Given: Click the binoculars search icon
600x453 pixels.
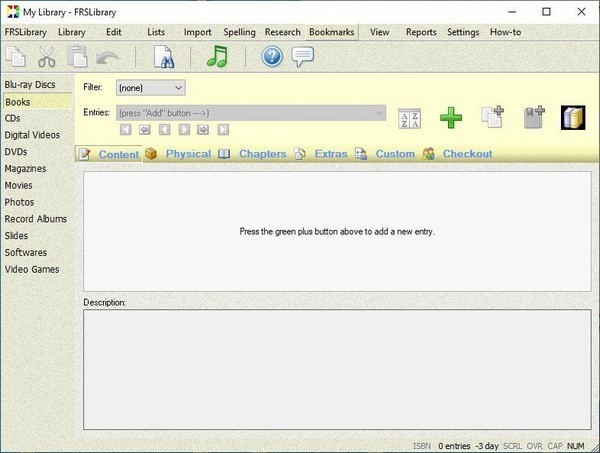Looking at the screenshot, I should tap(164, 57).
